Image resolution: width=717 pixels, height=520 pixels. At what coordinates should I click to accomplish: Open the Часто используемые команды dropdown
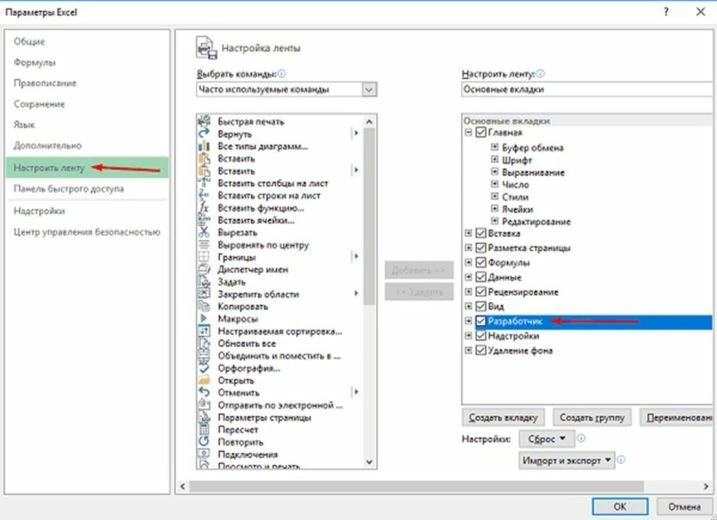pos(369,90)
